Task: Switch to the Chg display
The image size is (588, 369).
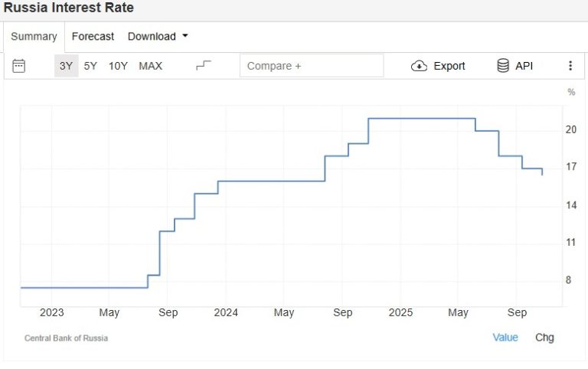Action: 544,338
